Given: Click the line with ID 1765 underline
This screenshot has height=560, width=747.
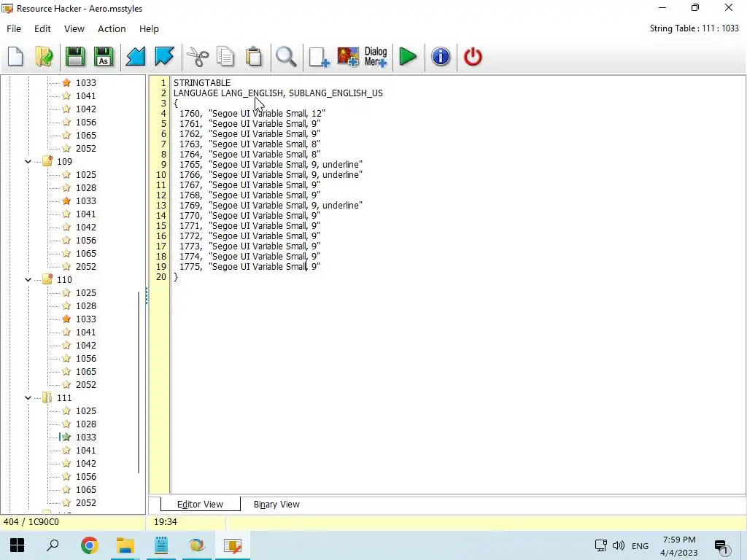Looking at the screenshot, I should click(271, 164).
